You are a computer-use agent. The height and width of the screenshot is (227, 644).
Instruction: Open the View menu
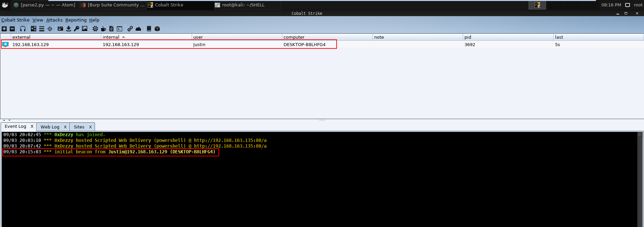[x=38, y=20]
